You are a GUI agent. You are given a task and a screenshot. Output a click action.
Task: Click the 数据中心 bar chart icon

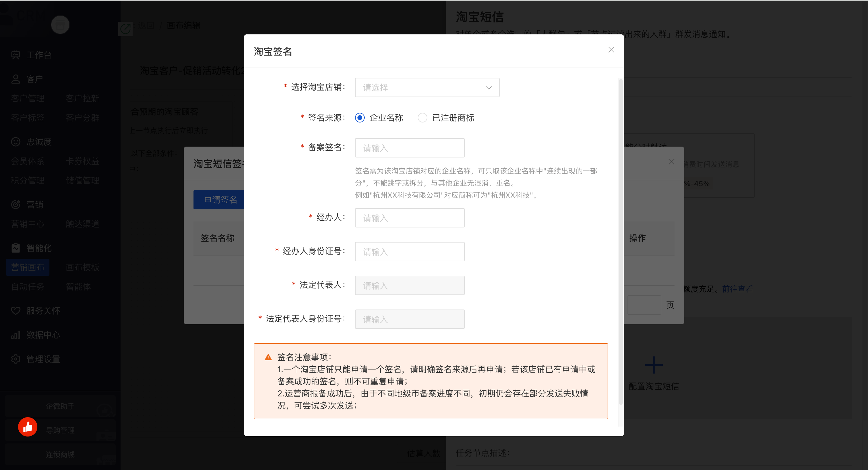(15, 335)
